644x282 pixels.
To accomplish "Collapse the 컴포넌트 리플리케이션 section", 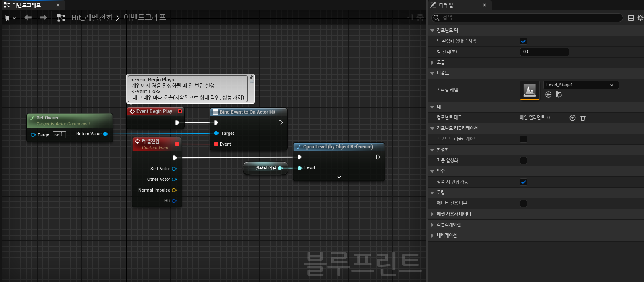I will click(432, 129).
